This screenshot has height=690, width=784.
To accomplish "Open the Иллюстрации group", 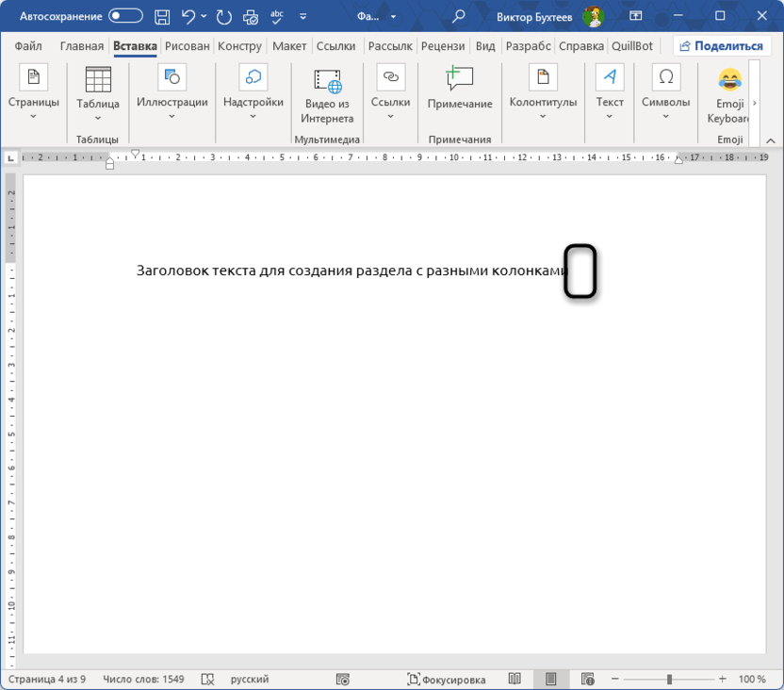I will pos(171,94).
